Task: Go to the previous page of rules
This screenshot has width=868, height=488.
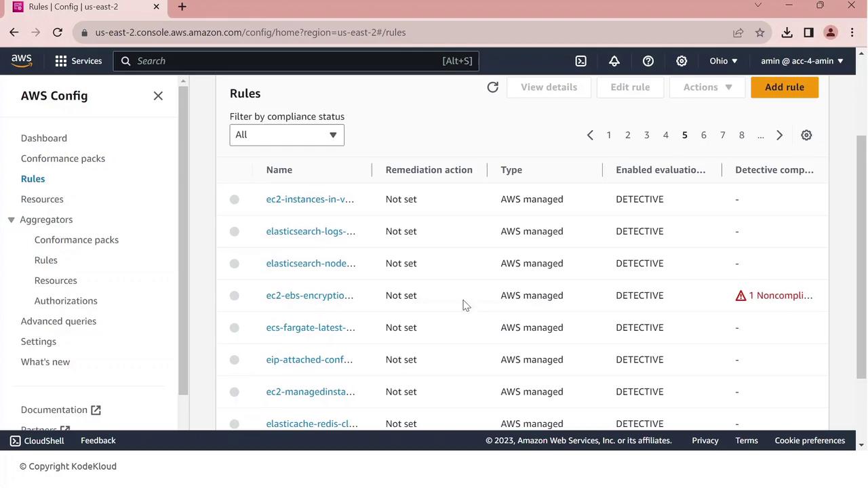Action: (x=590, y=135)
